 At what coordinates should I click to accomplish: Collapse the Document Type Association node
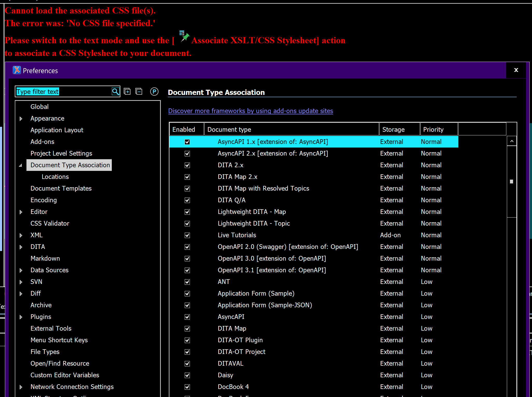point(20,165)
